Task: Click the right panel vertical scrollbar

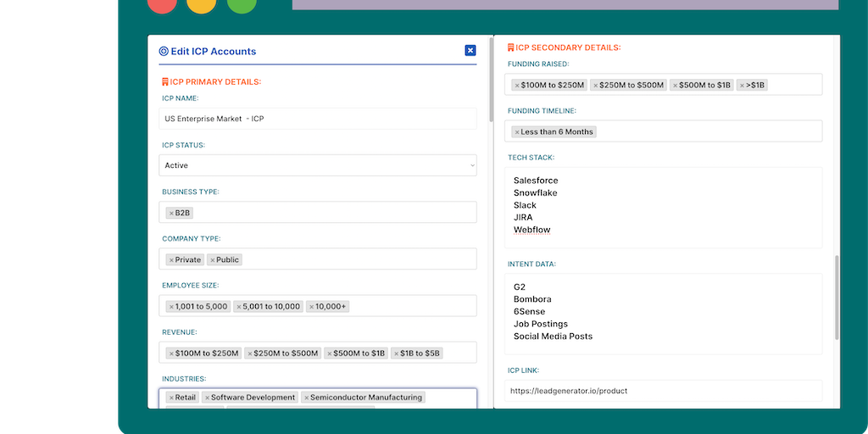Action: [836, 297]
